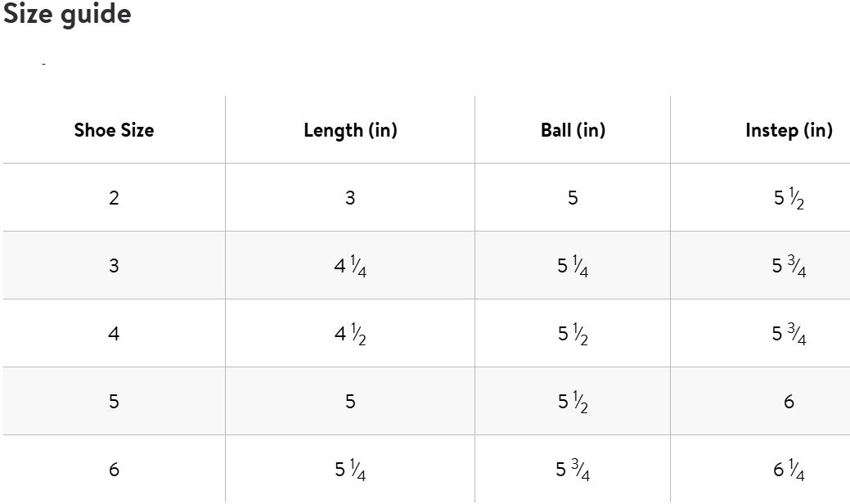Click shoe size 4 in first column
The width and height of the screenshot is (850, 504).
click(x=114, y=333)
